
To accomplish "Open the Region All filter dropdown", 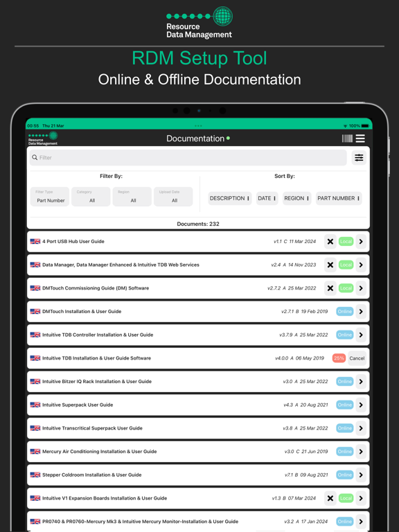I will coord(132,197).
